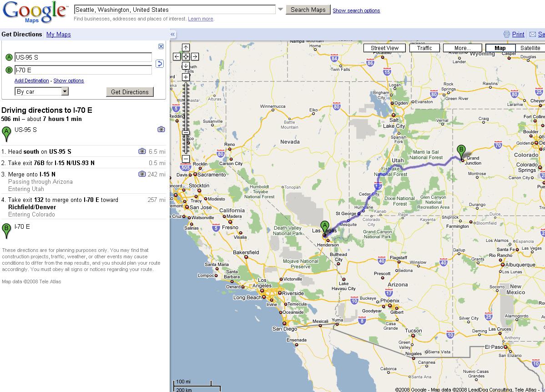Image resolution: width=545 pixels, height=392 pixels.
Task: Collapse the left directions panel
Action: coord(173,35)
